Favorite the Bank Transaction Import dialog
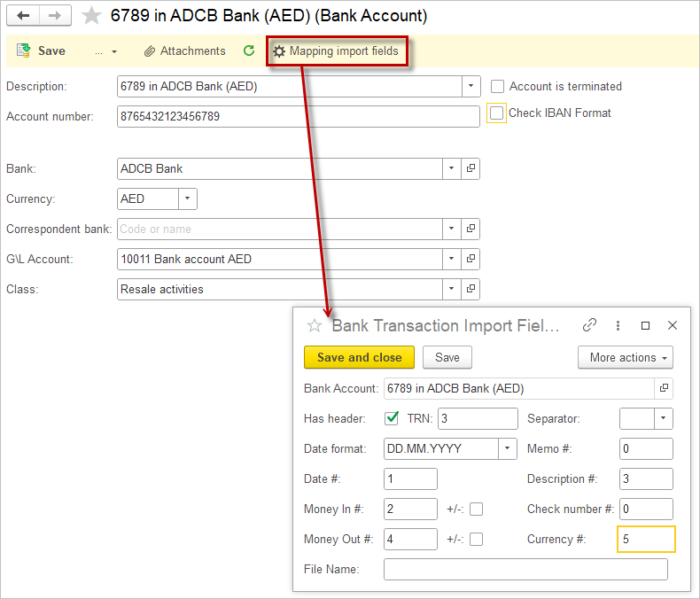 (x=314, y=326)
